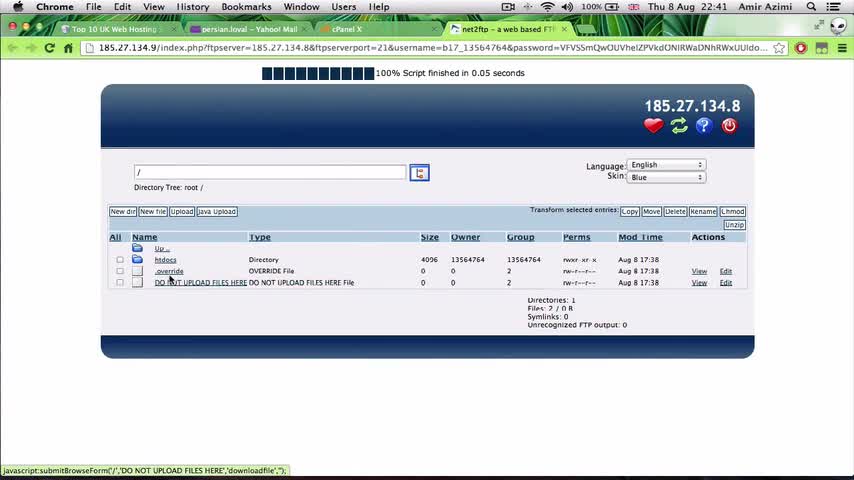This screenshot has height=480, width=854.
Task: Click Edit link for .override row
Action: pos(725,271)
